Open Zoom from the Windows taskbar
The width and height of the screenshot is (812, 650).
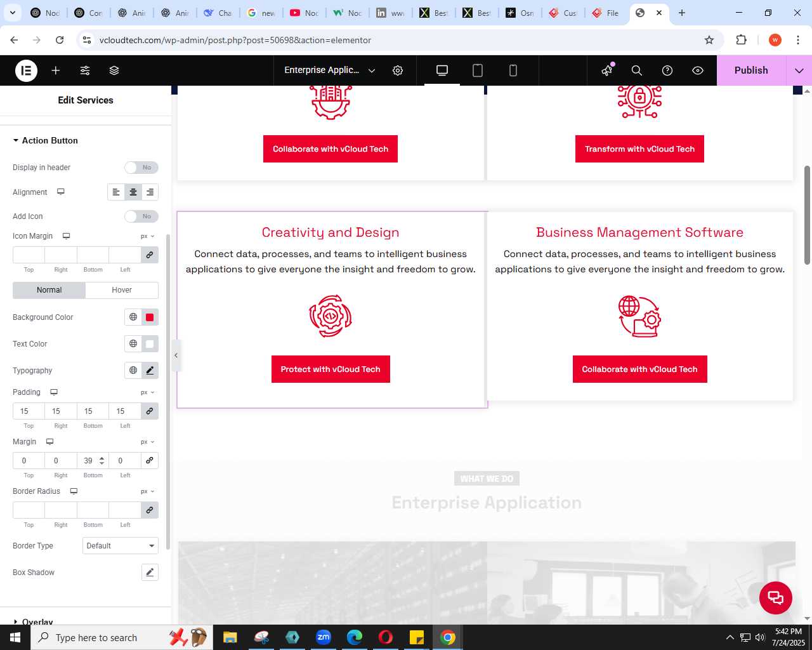pyautogui.click(x=324, y=637)
